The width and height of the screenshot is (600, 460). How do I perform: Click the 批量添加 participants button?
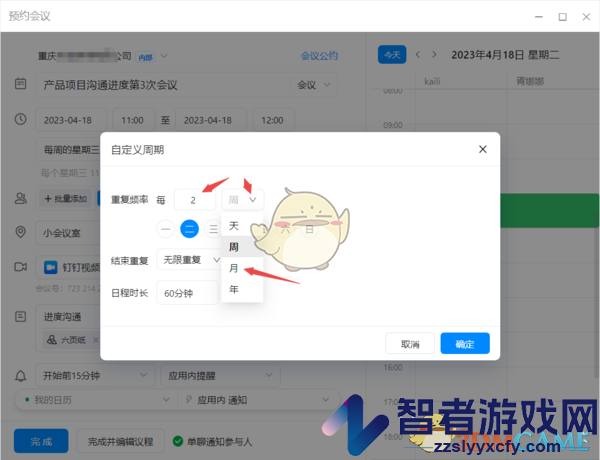pyautogui.click(x=65, y=199)
